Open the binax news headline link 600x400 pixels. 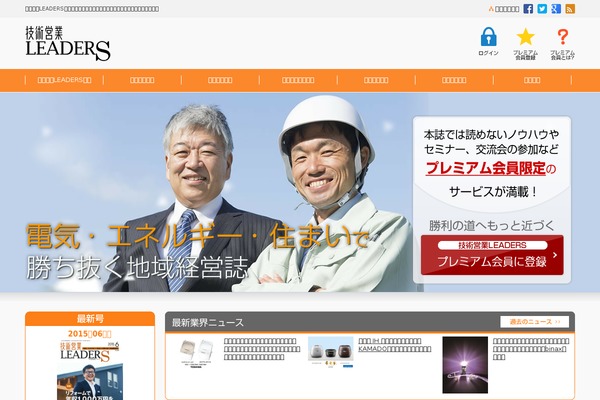pyautogui.click(x=531, y=349)
